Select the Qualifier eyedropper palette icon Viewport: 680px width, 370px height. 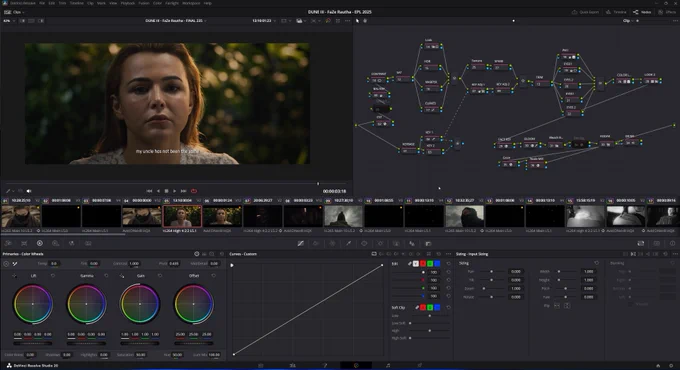click(348, 243)
